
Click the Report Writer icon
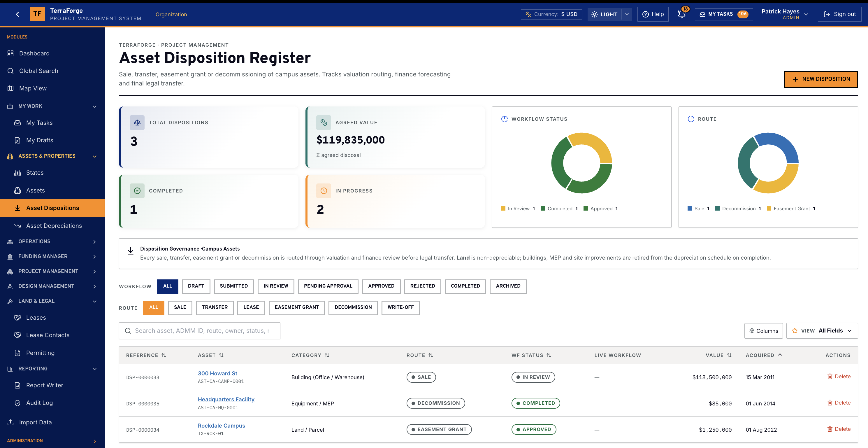(x=17, y=385)
